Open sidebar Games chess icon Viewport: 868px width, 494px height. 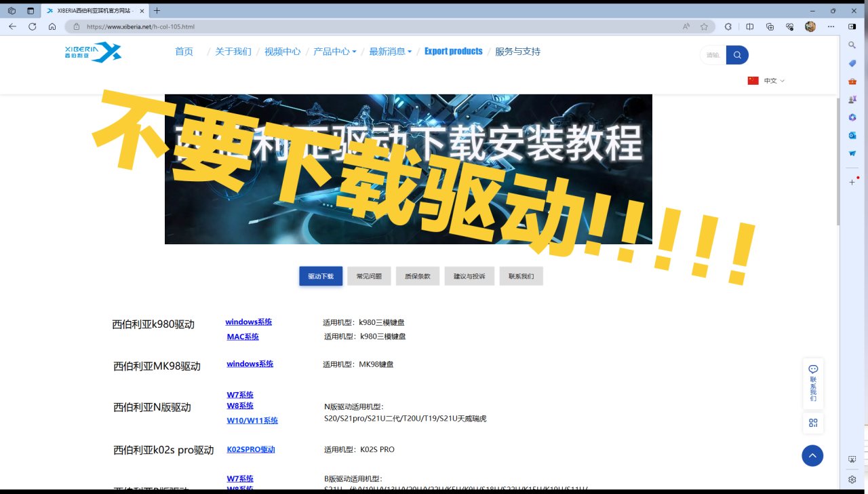[x=852, y=99]
